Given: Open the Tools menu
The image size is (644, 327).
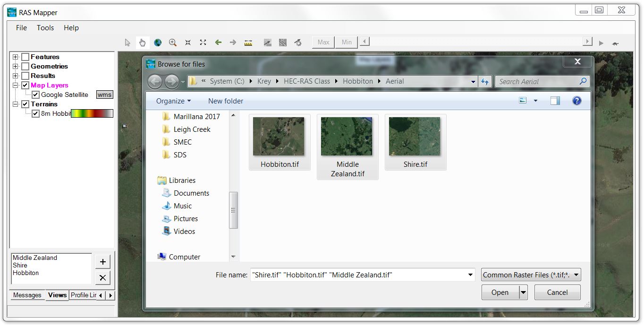Looking at the screenshot, I should [x=45, y=28].
